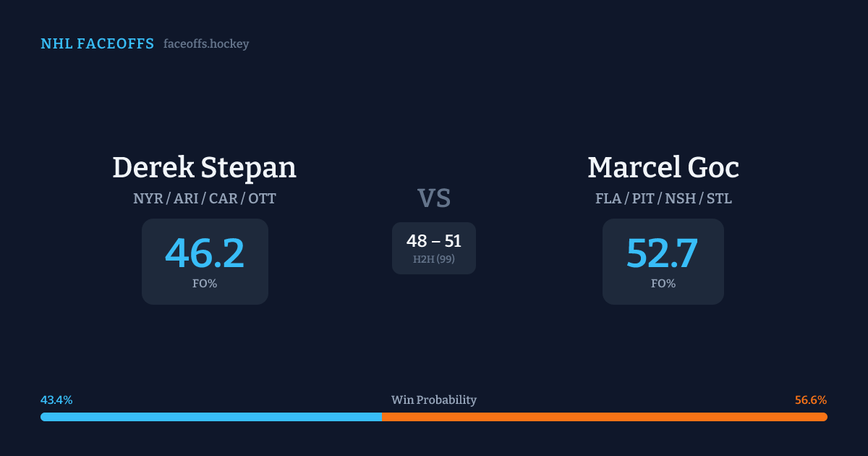
Task: Select Derek Stepan's player name
Action: click(x=205, y=167)
